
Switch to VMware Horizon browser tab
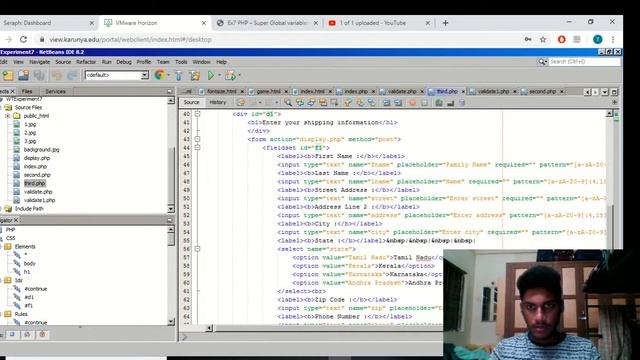click(x=156, y=23)
